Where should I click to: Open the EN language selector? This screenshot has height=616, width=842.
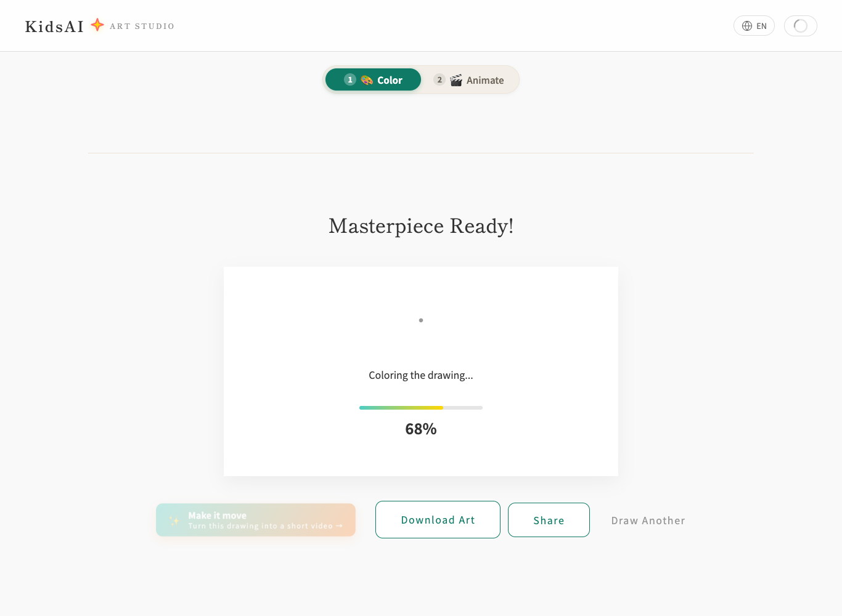[754, 26]
